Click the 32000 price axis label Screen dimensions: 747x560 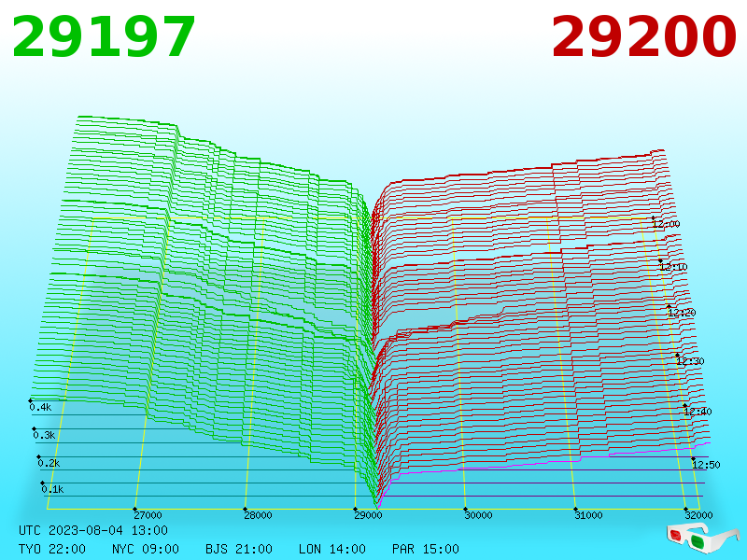(x=698, y=515)
